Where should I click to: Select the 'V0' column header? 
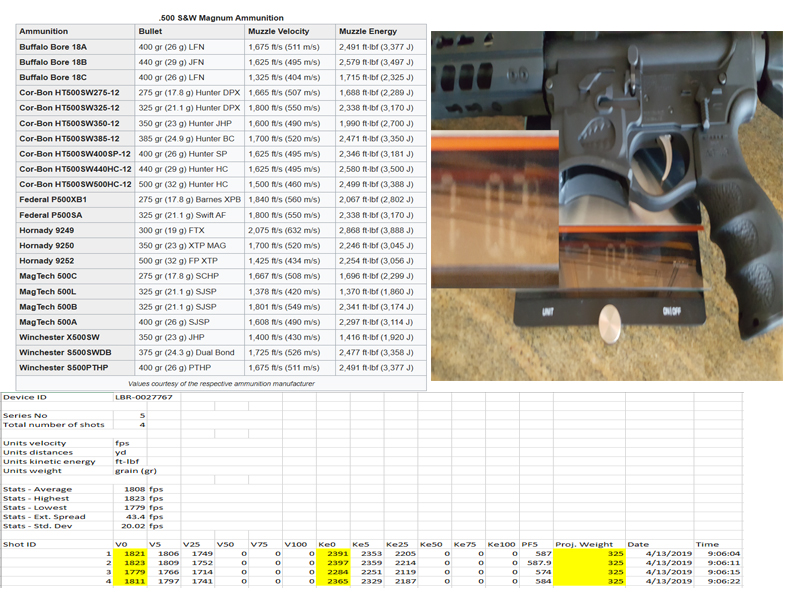pyautogui.click(x=121, y=544)
